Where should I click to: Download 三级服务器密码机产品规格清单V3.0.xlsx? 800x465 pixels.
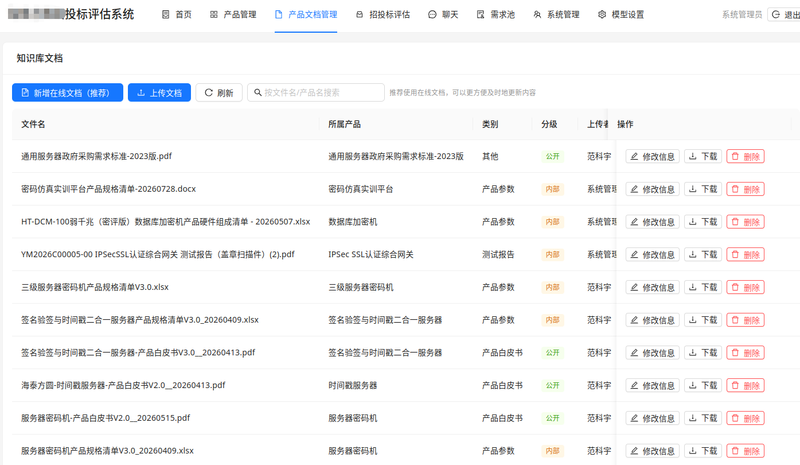[703, 287]
